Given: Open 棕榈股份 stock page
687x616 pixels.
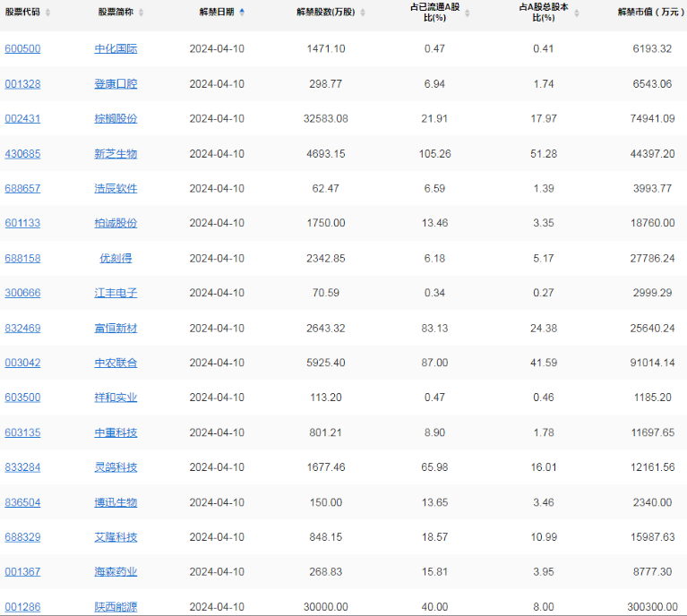Looking at the screenshot, I should coord(116,119).
